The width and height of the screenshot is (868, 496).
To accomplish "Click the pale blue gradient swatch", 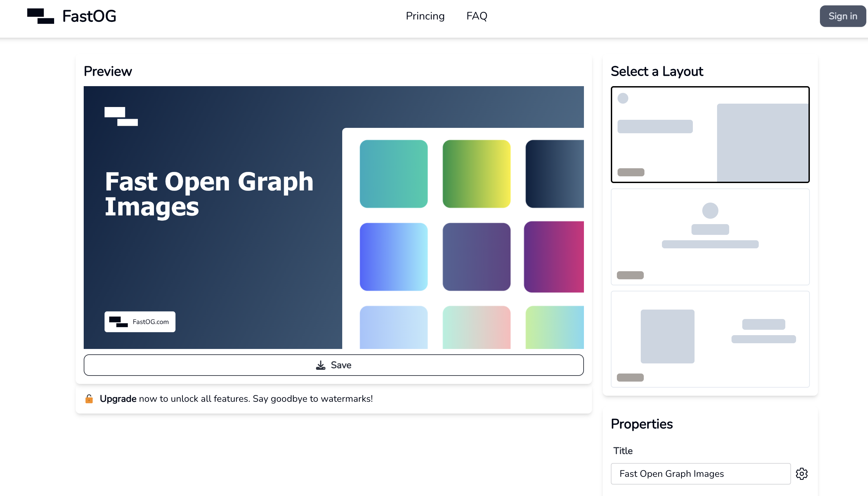I will point(393,327).
